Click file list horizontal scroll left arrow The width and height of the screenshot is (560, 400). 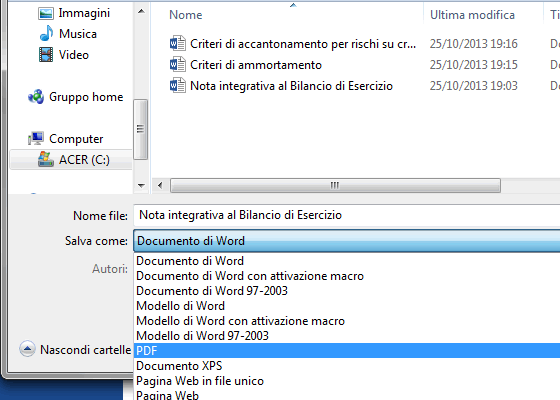click(160, 185)
